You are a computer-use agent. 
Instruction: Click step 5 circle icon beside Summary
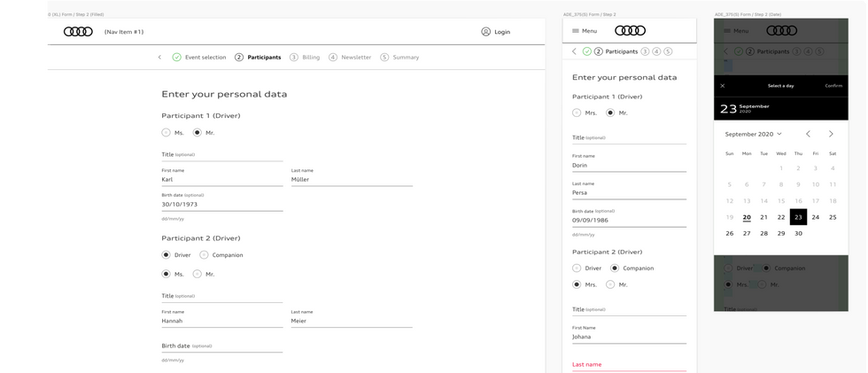[x=384, y=57]
